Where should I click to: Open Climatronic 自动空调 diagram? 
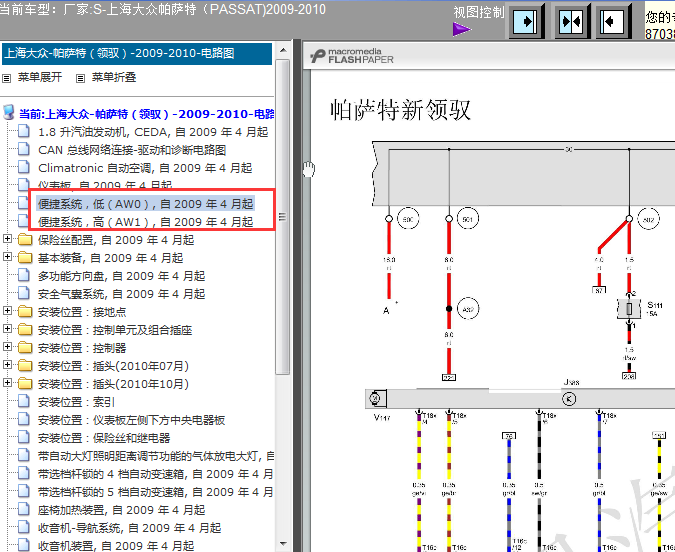click(145, 168)
